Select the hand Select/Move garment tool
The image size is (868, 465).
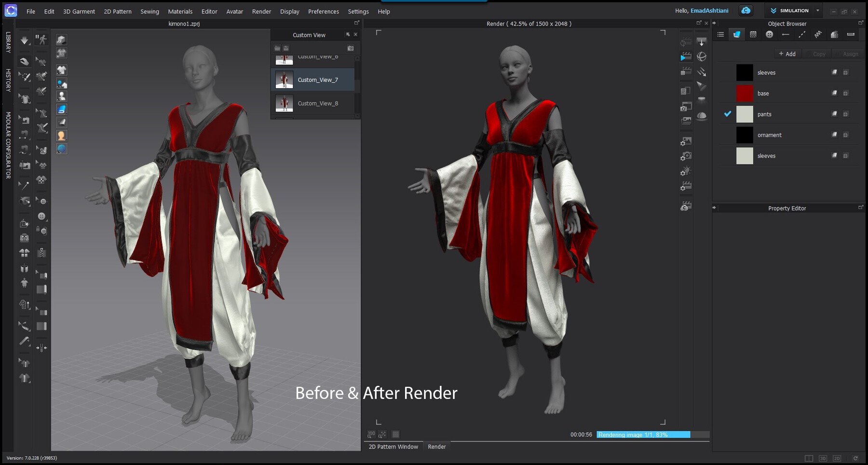click(x=24, y=61)
